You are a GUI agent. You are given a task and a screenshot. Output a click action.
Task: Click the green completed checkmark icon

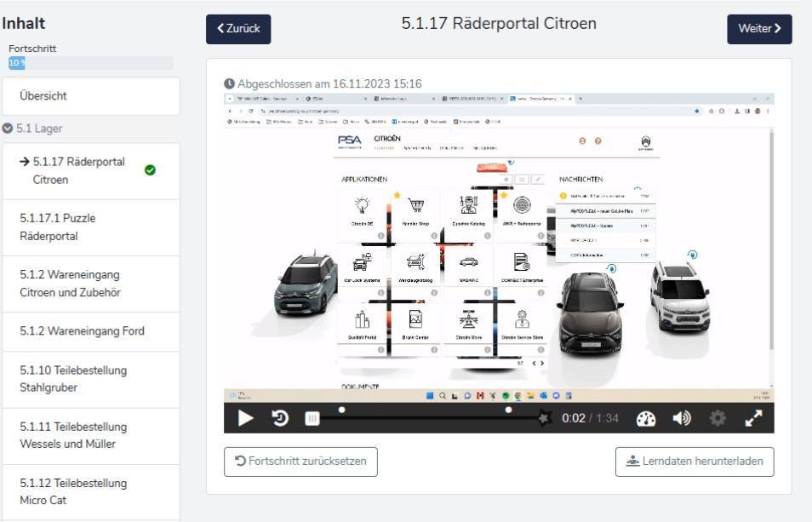150,170
